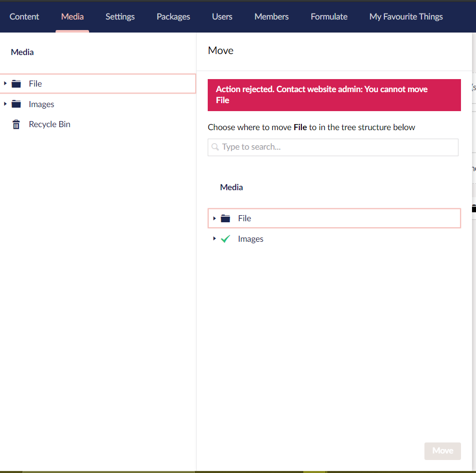The image size is (476, 473).
Task: Go to the Formulate section
Action: 329,17
